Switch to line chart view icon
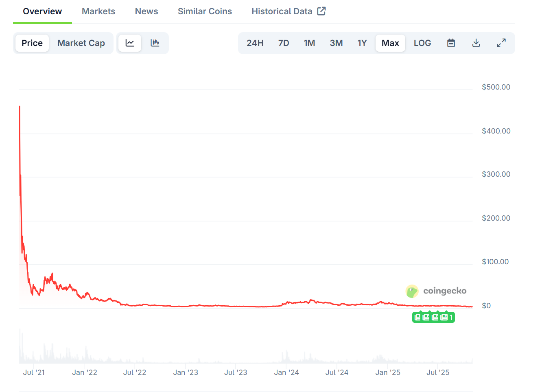 pos(130,43)
